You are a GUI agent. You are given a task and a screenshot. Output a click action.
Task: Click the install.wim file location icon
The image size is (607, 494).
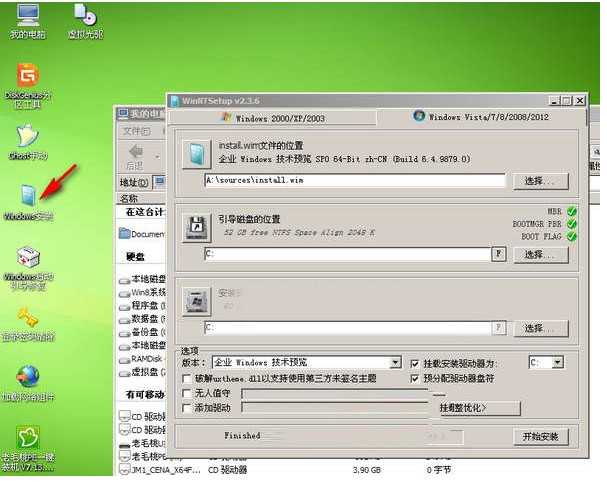click(x=197, y=154)
